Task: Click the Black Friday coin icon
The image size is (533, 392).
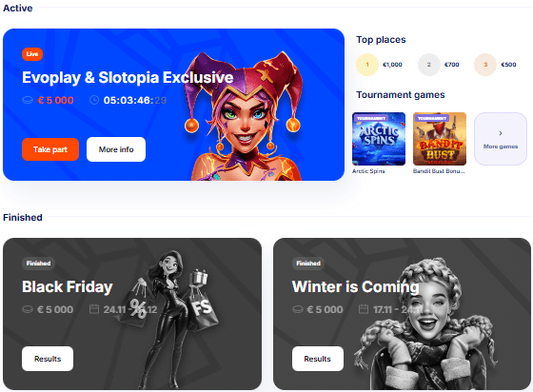Action: (x=28, y=309)
